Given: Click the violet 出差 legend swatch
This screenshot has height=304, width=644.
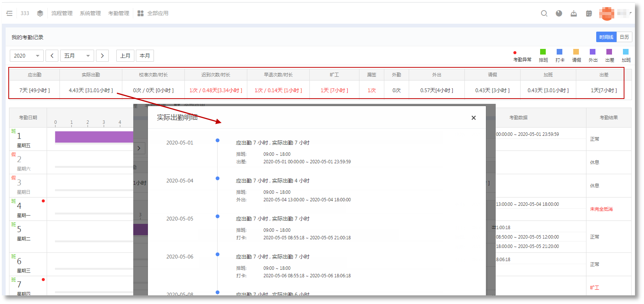Looking at the screenshot, I should pos(609,52).
